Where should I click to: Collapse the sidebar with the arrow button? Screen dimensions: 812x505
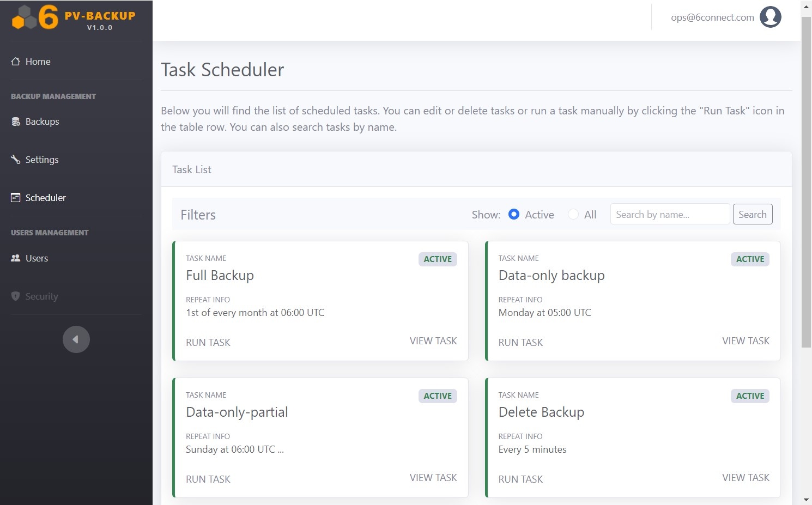(76, 339)
